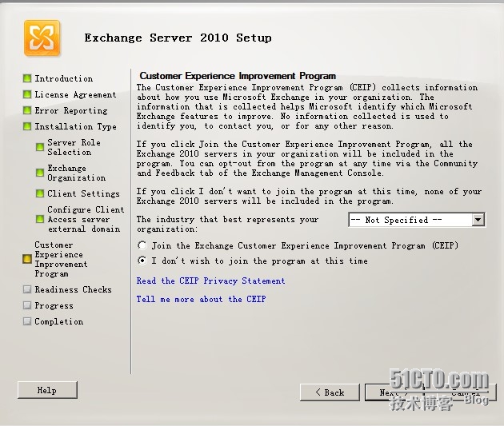The image size is (504, 426).
Task: Proceed with the Next button
Action: (394, 392)
